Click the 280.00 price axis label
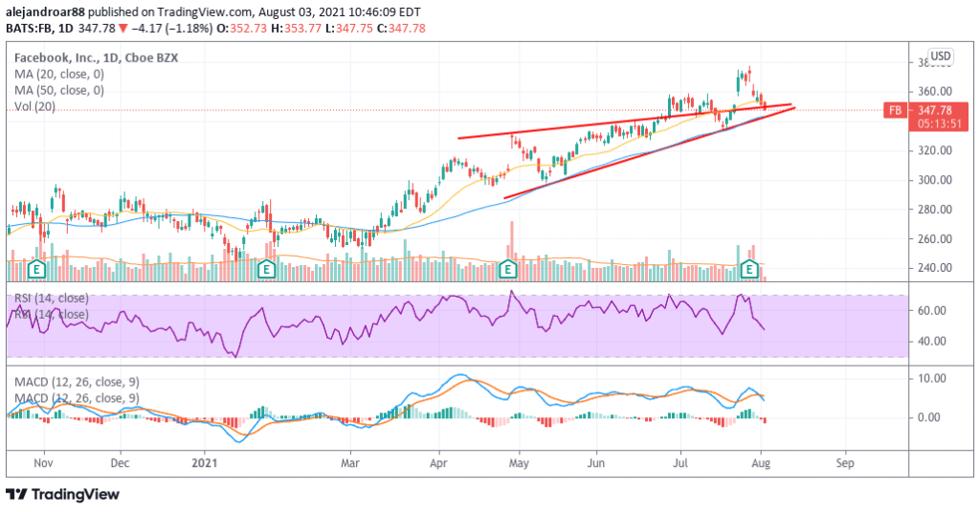The height and width of the screenshot is (512, 980). pos(934,209)
